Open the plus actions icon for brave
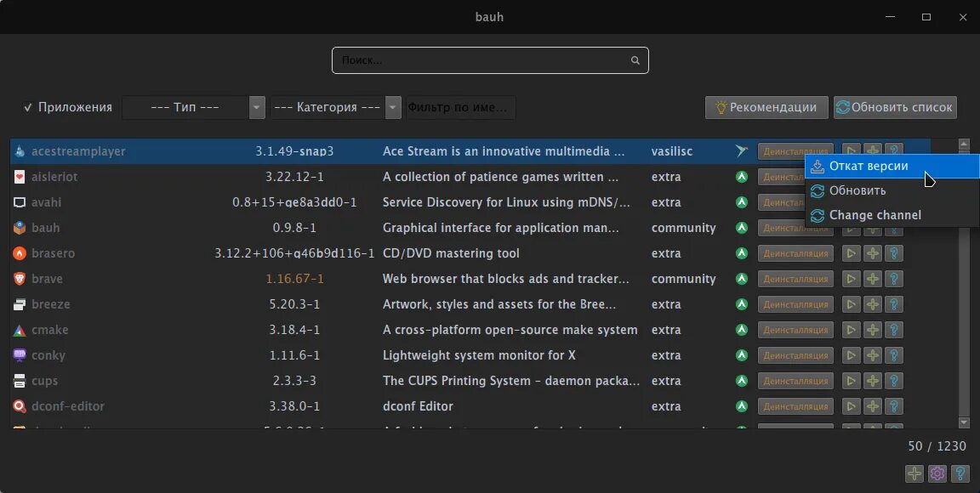 pyautogui.click(x=873, y=279)
